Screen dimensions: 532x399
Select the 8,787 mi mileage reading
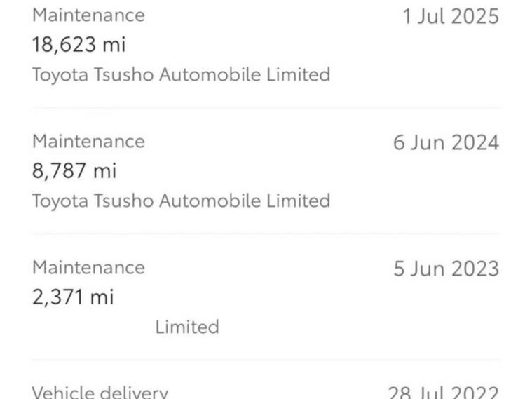(74, 171)
